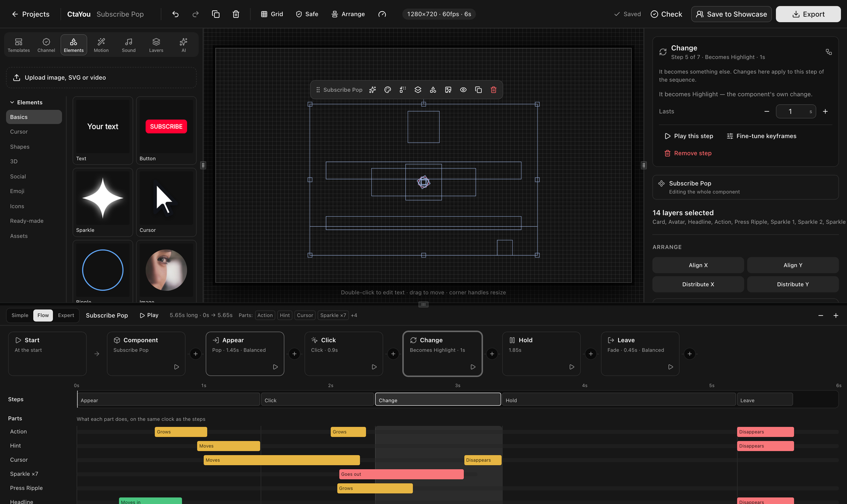Screen dimensions: 847x504
Task: Select the Hold step card
Action: click(x=541, y=354)
